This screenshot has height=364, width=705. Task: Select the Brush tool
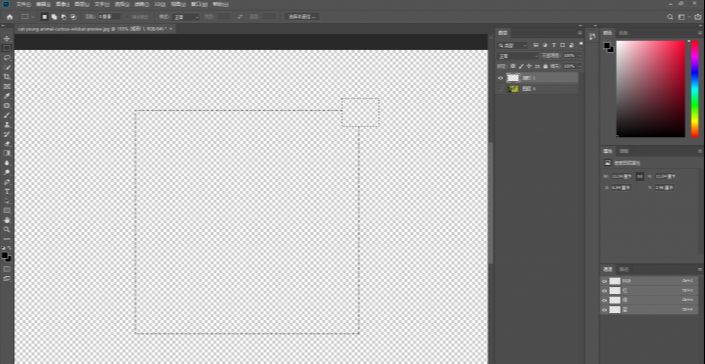click(x=7, y=115)
